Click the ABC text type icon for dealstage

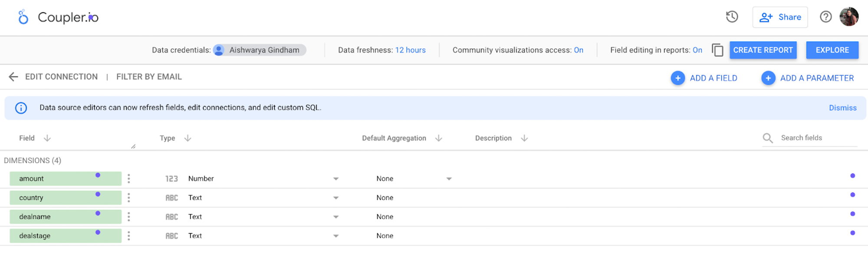point(171,236)
